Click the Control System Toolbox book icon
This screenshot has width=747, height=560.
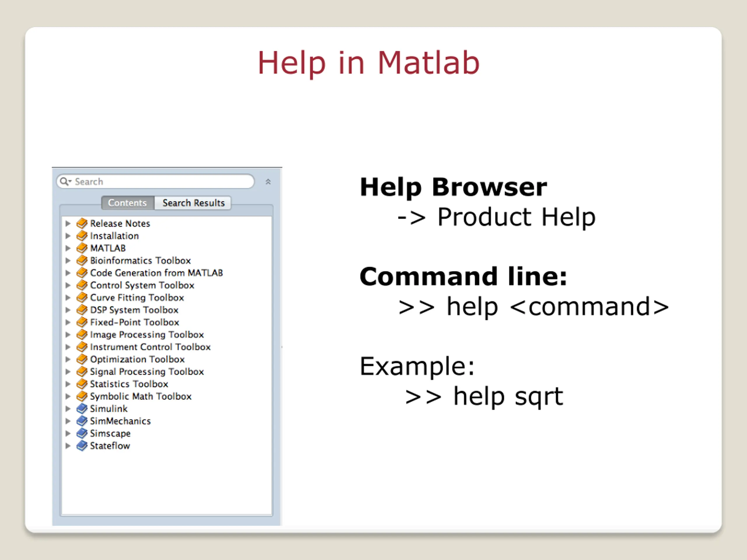(x=82, y=285)
